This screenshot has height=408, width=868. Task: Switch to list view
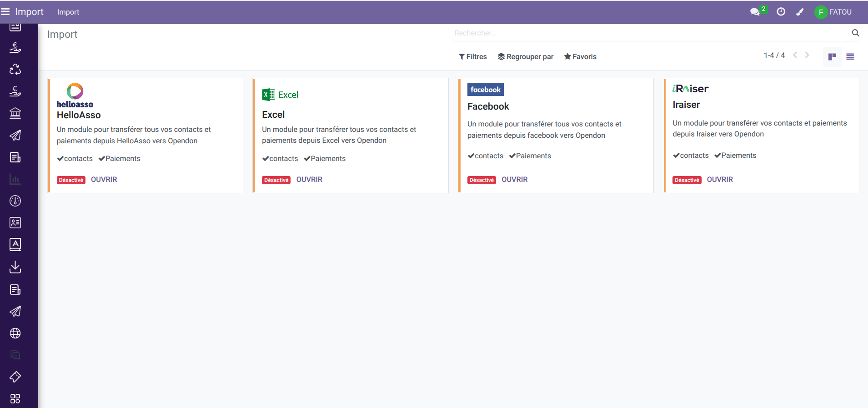850,56
